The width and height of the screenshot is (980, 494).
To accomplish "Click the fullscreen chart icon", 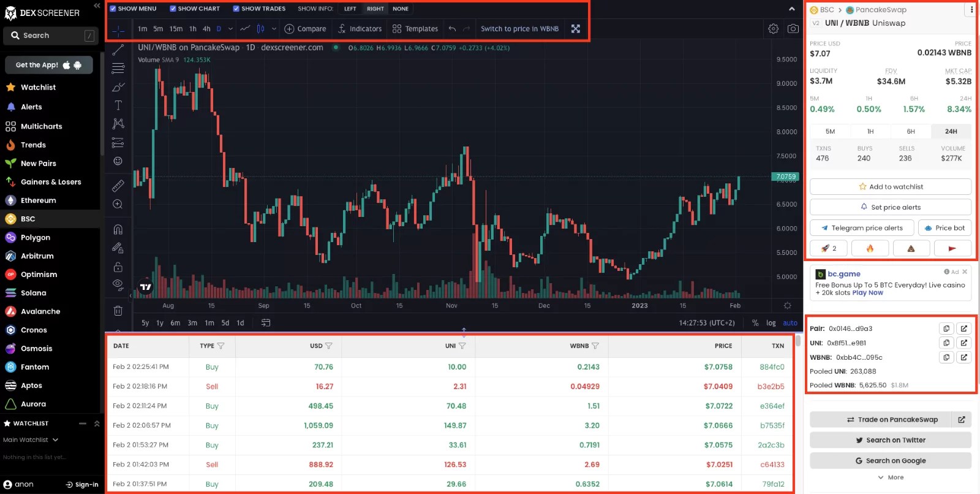I will pyautogui.click(x=576, y=29).
